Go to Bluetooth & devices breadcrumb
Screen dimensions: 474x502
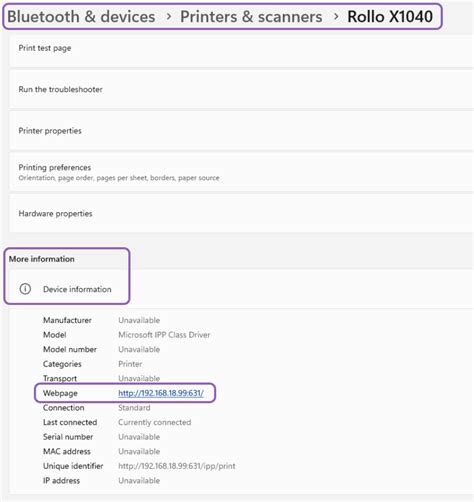(81, 17)
